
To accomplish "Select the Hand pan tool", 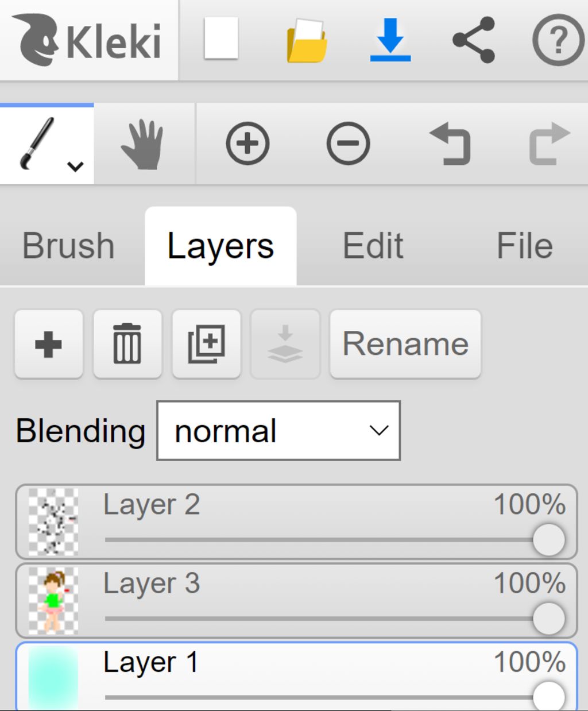I will [142, 144].
